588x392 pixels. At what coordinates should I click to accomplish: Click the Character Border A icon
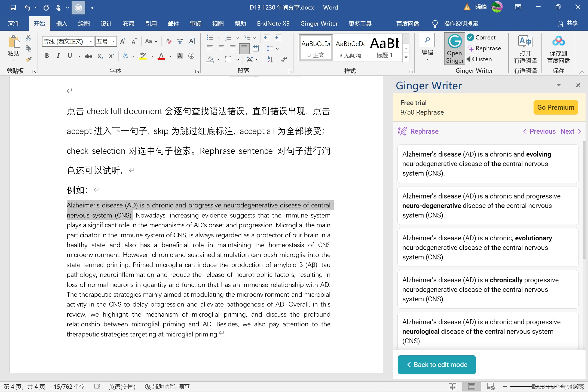tap(191, 41)
